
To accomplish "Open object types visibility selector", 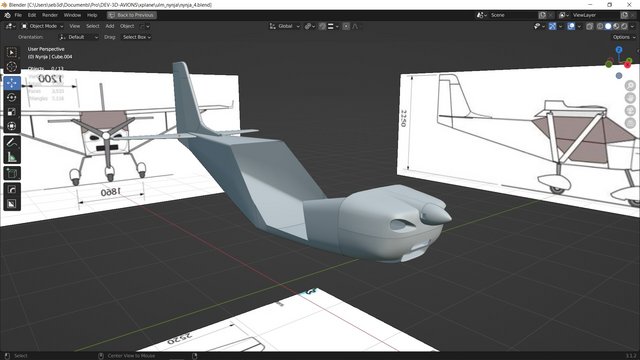I will (x=539, y=26).
